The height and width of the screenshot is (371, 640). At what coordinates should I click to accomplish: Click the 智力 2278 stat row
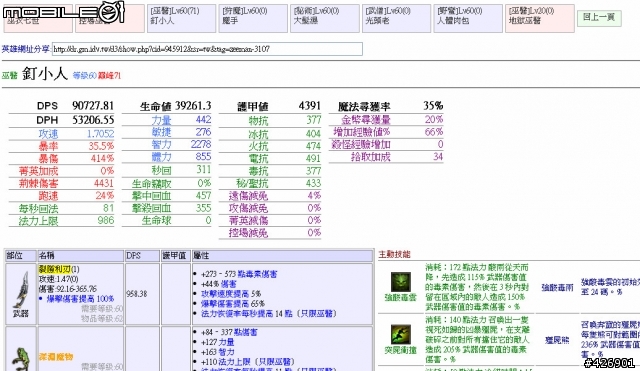pyautogui.click(x=167, y=144)
